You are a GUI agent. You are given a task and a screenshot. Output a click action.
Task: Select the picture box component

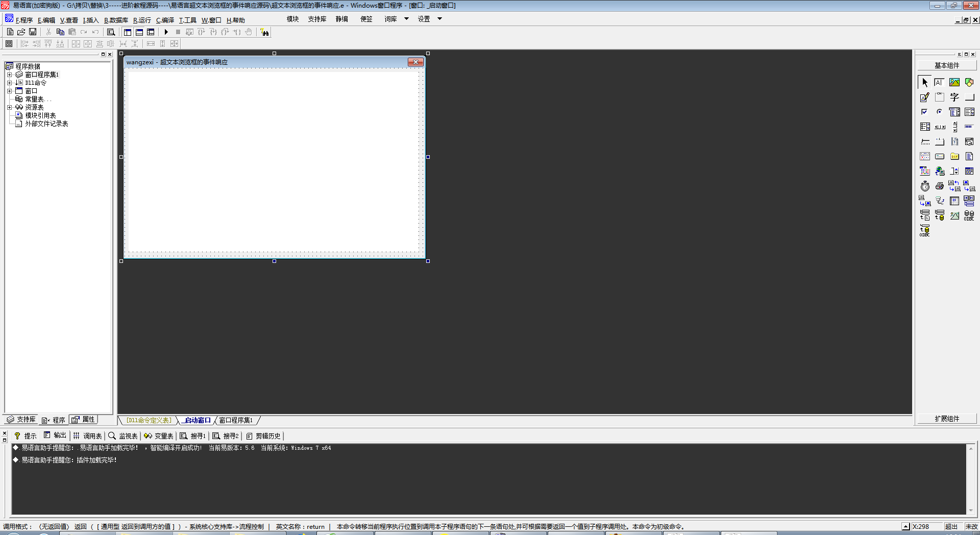click(954, 82)
